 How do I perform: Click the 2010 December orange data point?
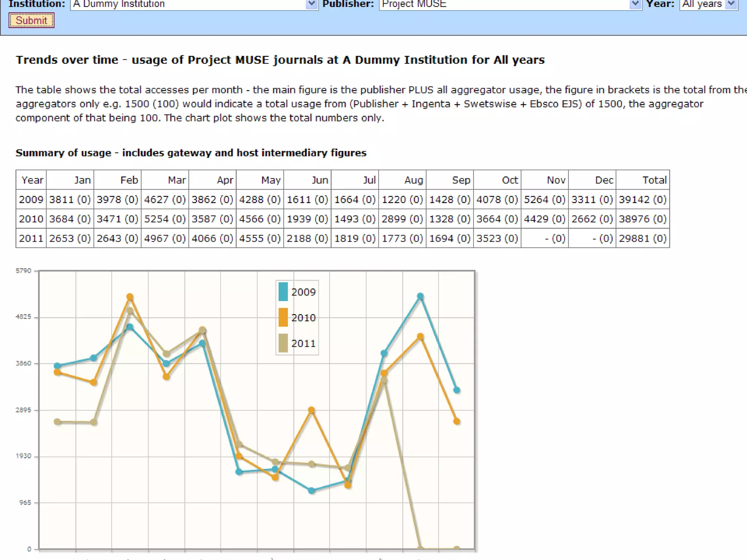(457, 421)
